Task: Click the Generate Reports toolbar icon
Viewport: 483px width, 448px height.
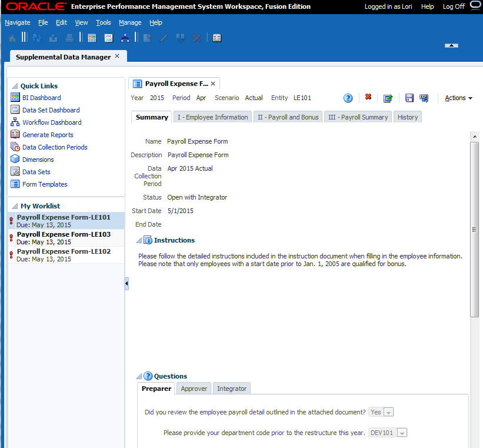Action: (x=216, y=38)
